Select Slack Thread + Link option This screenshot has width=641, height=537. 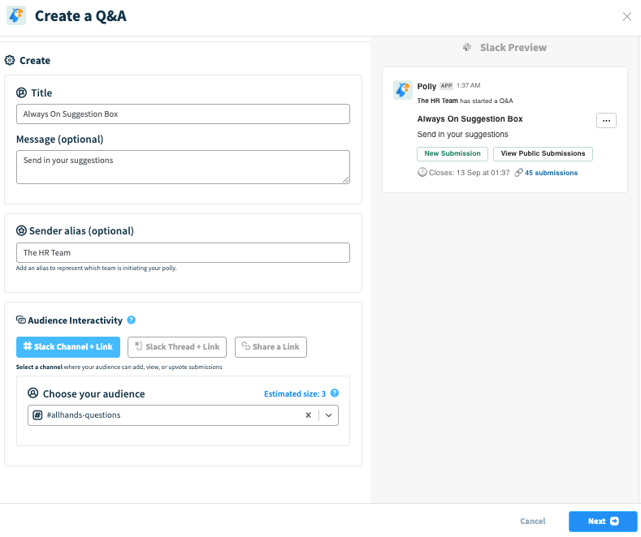pyautogui.click(x=177, y=347)
